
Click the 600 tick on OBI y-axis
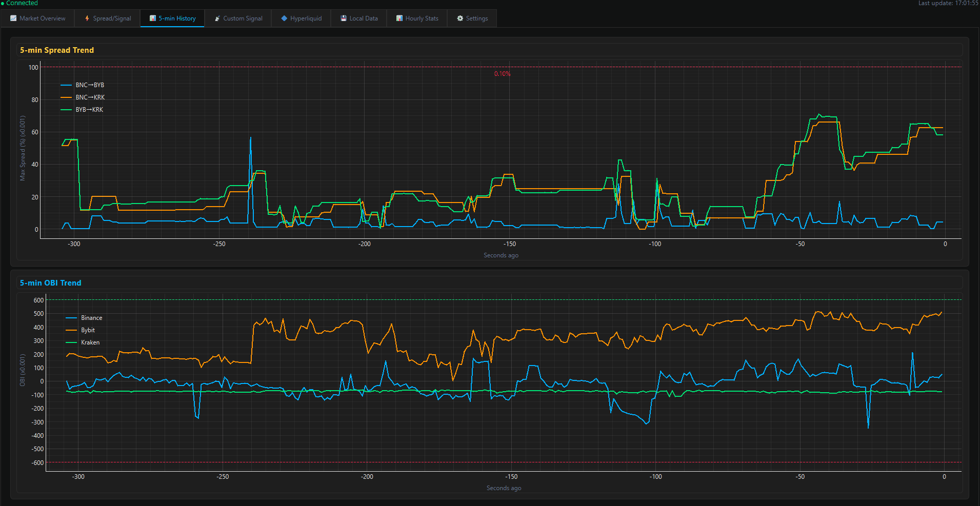pyautogui.click(x=39, y=300)
